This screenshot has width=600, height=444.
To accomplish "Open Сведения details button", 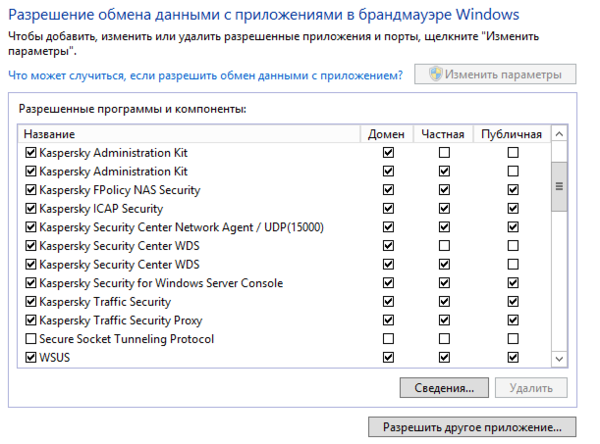I will coord(442,387).
